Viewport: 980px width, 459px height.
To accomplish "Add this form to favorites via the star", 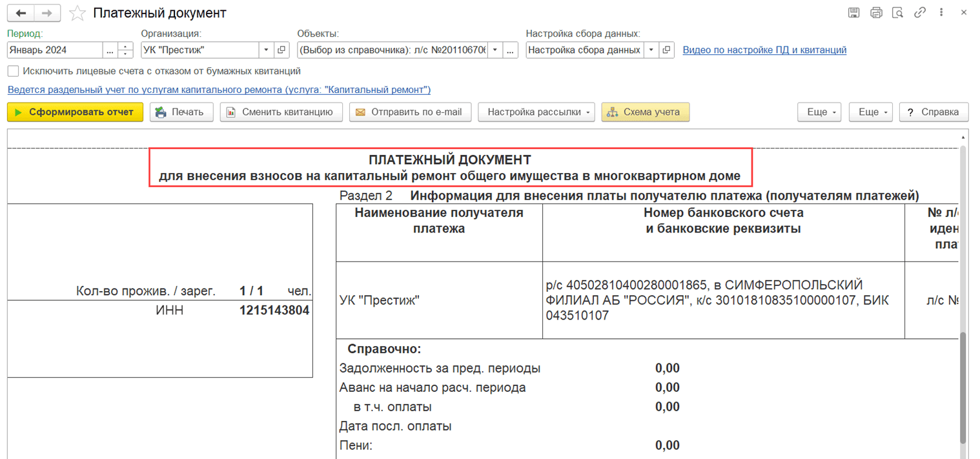I will tap(77, 13).
